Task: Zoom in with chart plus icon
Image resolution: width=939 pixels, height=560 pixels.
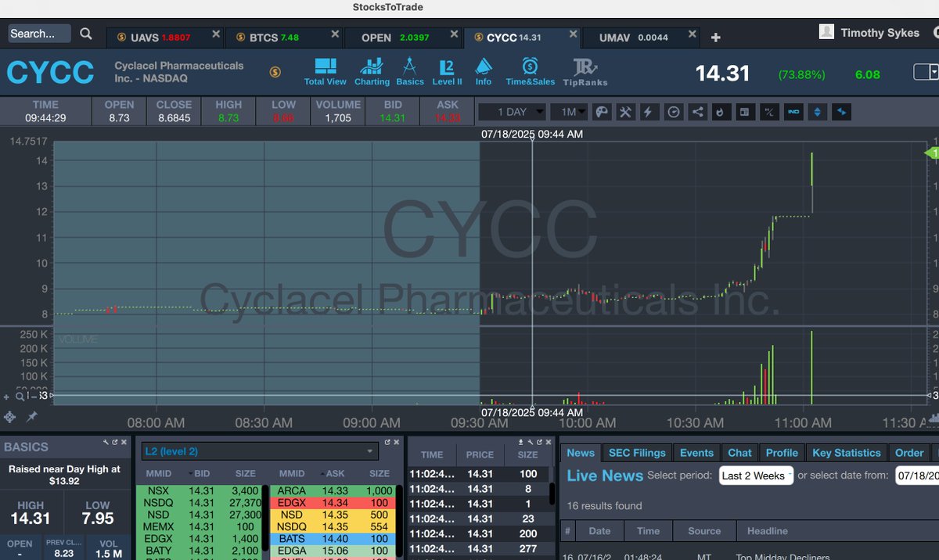Action: [7, 397]
